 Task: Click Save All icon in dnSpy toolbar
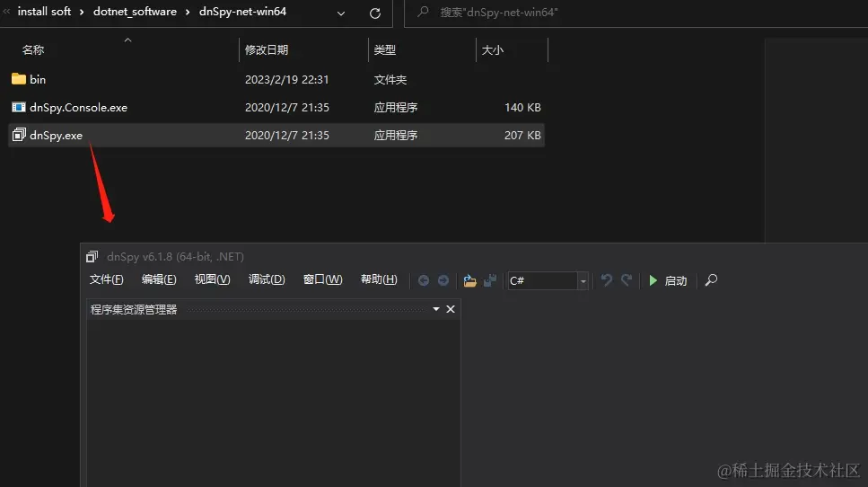pos(490,280)
